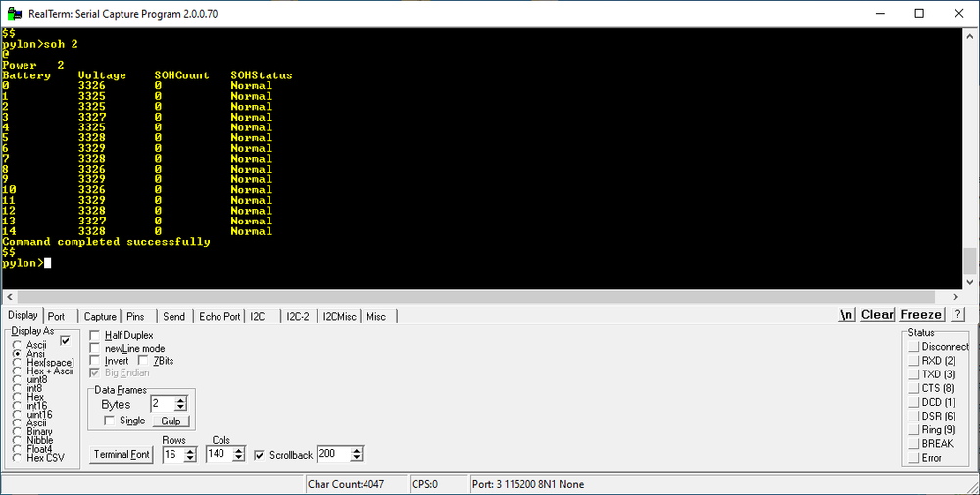Click the RXD (2) status indicator

point(914,361)
